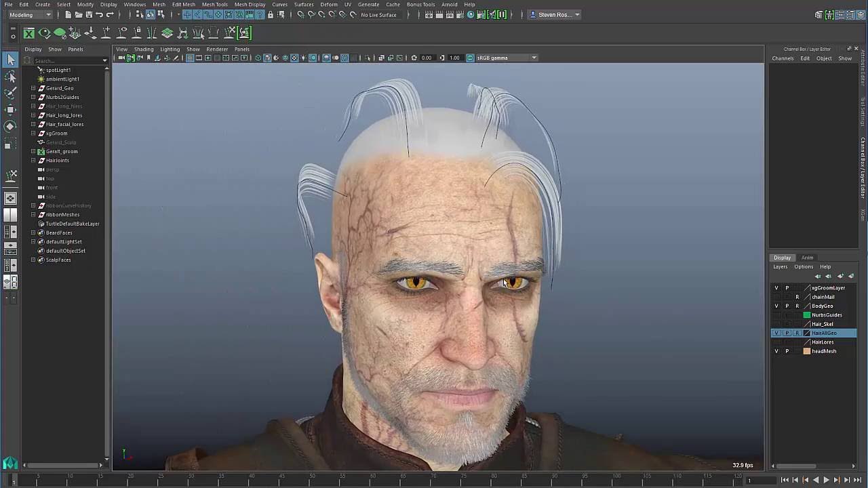Open the Arnold menu

coord(449,4)
